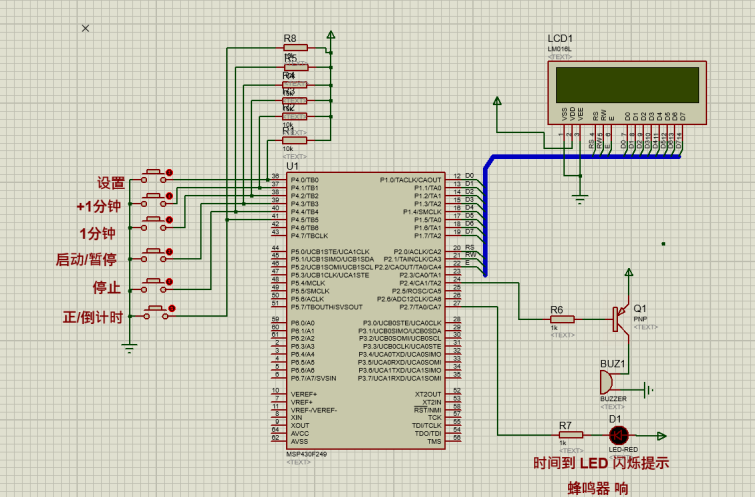Image resolution: width=755 pixels, height=497 pixels.
Task: Click the ground symbol below the push buttons
Action: [129, 348]
